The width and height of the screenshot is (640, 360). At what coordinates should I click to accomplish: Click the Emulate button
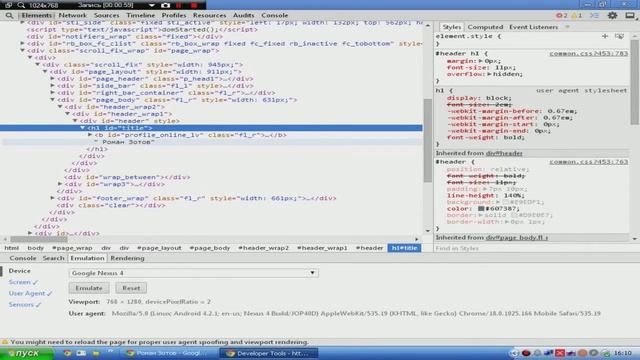pyautogui.click(x=89, y=288)
